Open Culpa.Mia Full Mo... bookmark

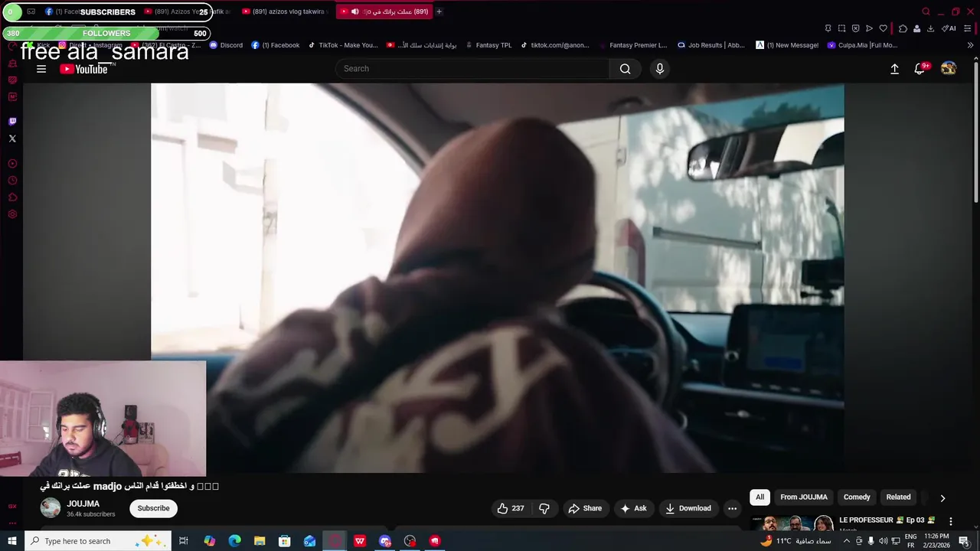pyautogui.click(x=862, y=45)
